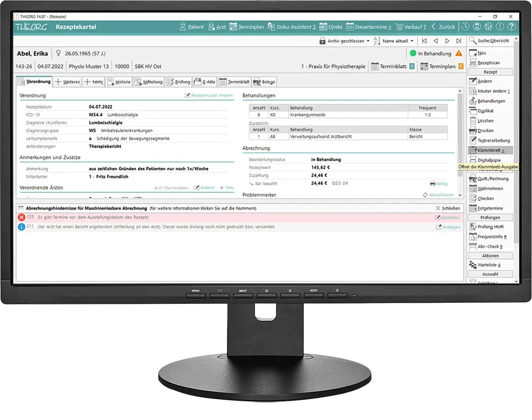The image size is (532, 420).
Task: Open Doku-Assistent in top toolbar
Action: pyautogui.click(x=292, y=27)
